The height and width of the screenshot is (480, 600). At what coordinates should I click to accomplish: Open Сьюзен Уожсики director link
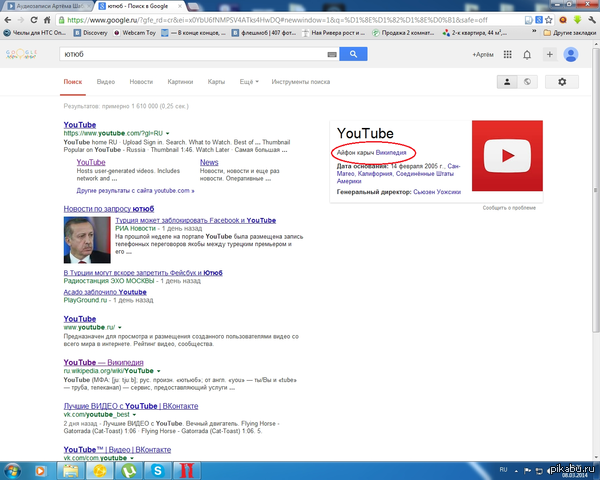click(x=437, y=192)
